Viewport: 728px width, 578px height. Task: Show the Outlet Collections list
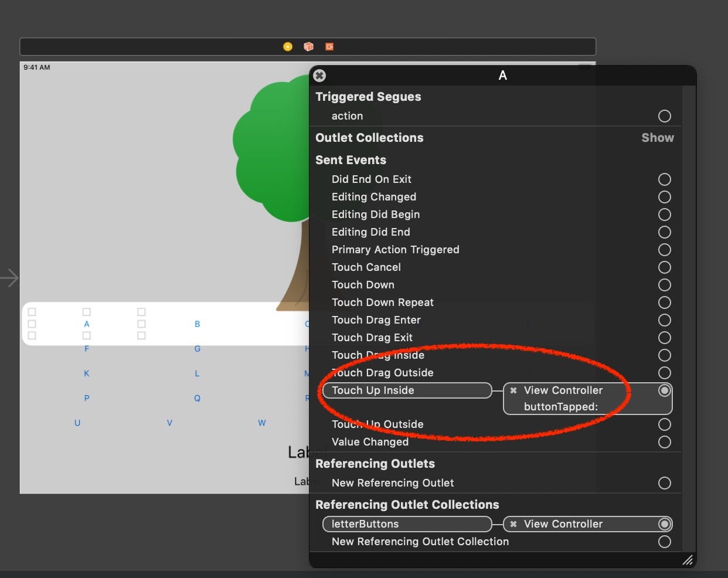pyautogui.click(x=657, y=138)
